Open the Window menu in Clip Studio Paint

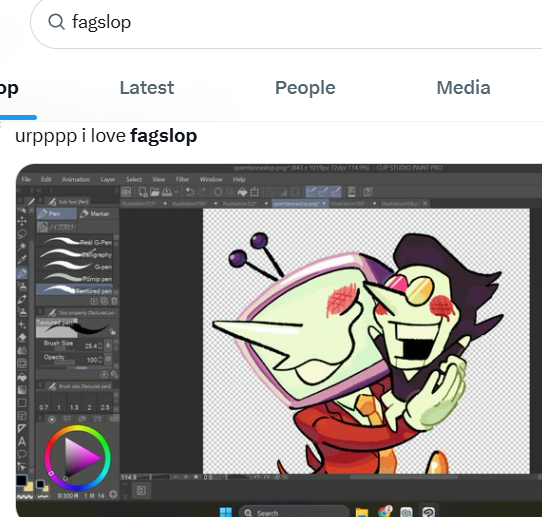tap(211, 179)
